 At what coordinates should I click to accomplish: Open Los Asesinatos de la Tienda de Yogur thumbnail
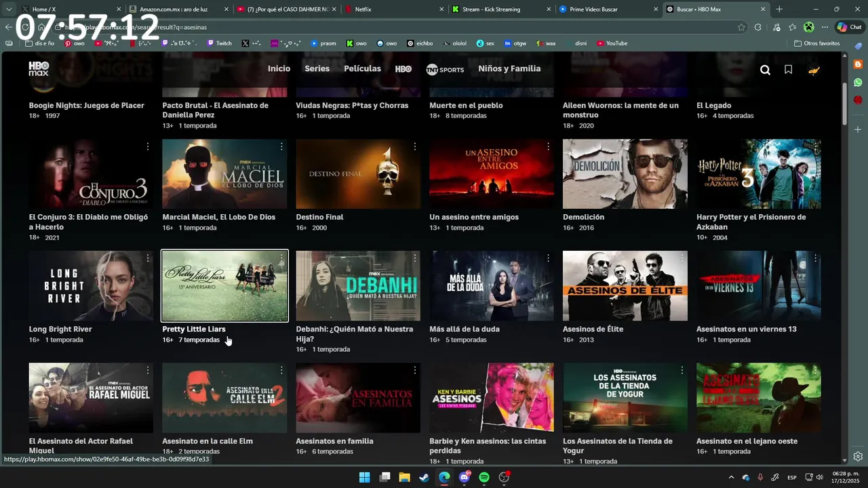(x=625, y=398)
